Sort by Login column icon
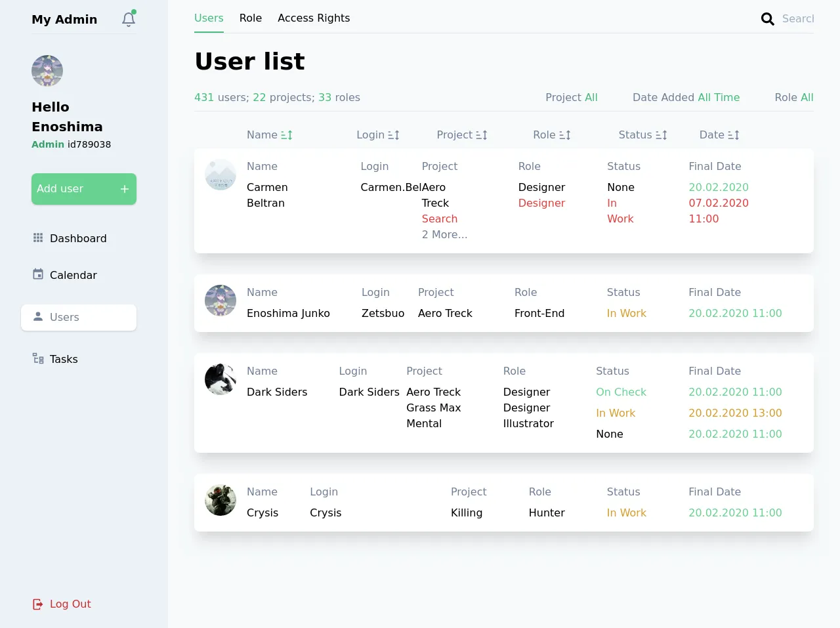This screenshot has height=628, width=840. [393, 135]
